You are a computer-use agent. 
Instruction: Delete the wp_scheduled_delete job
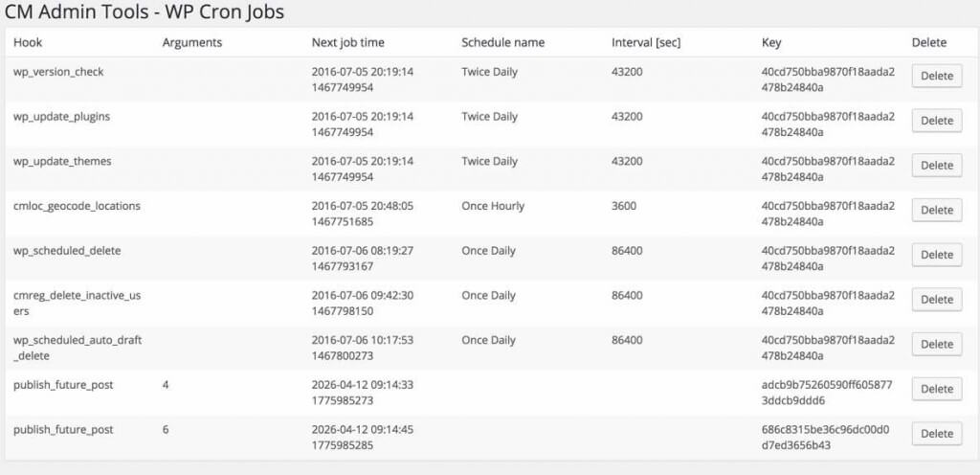click(936, 255)
